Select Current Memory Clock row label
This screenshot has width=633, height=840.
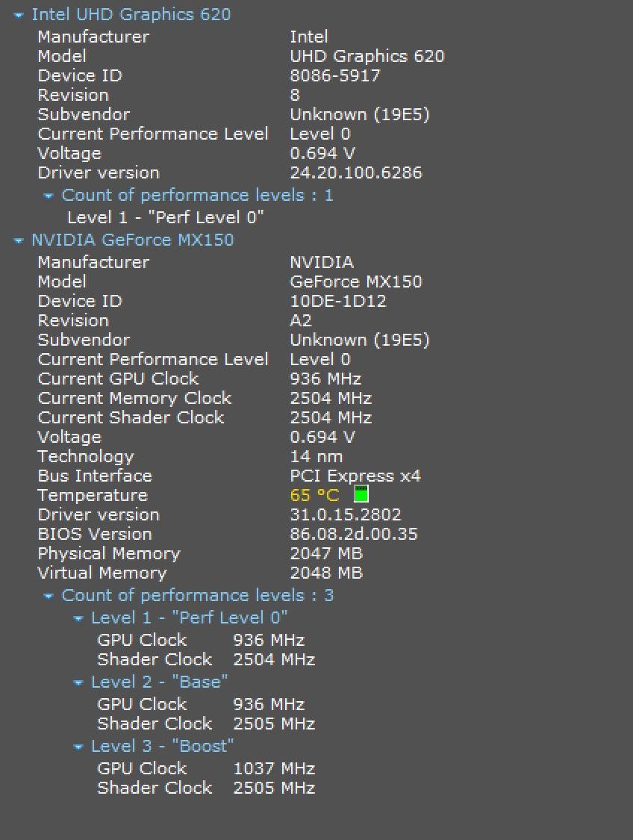coord(134,398)
